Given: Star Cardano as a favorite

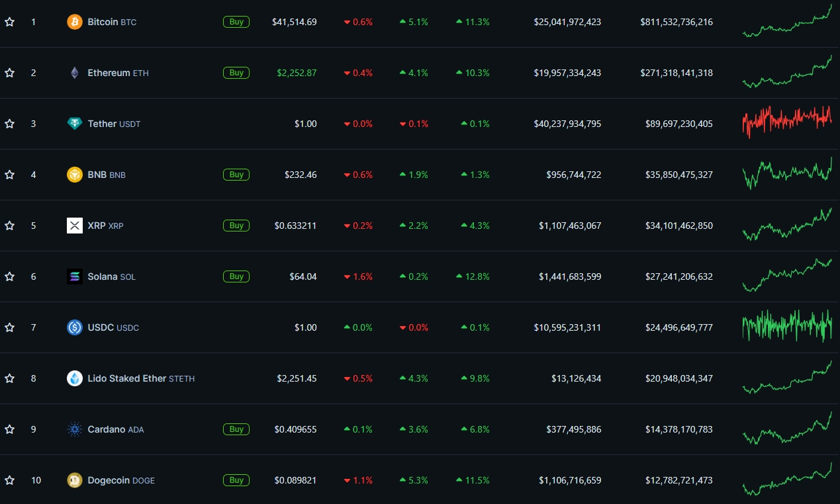Looking at the screenshot, I should pos(9,429).
